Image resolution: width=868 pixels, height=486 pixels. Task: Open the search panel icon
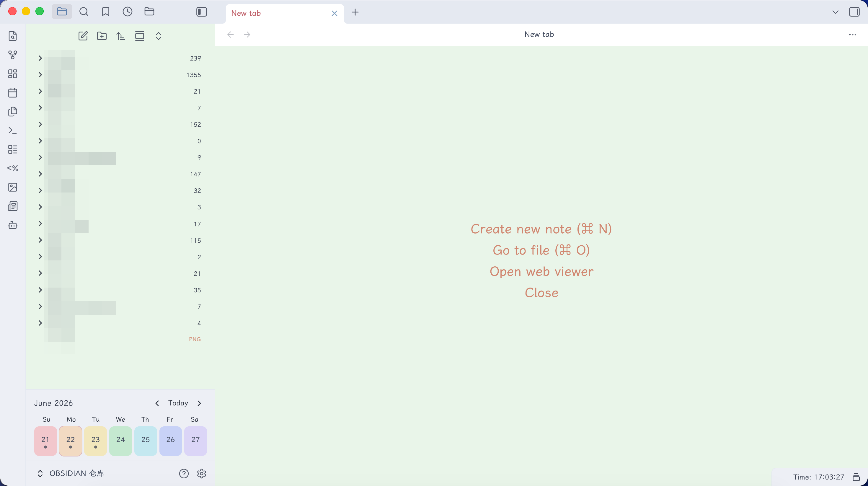click(x=84, y=12)
